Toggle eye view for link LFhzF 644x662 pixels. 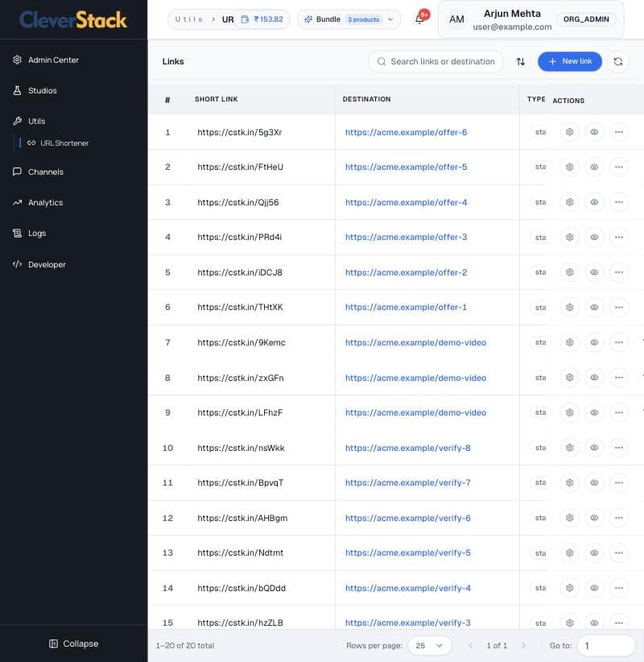click(x=594, y=412)
